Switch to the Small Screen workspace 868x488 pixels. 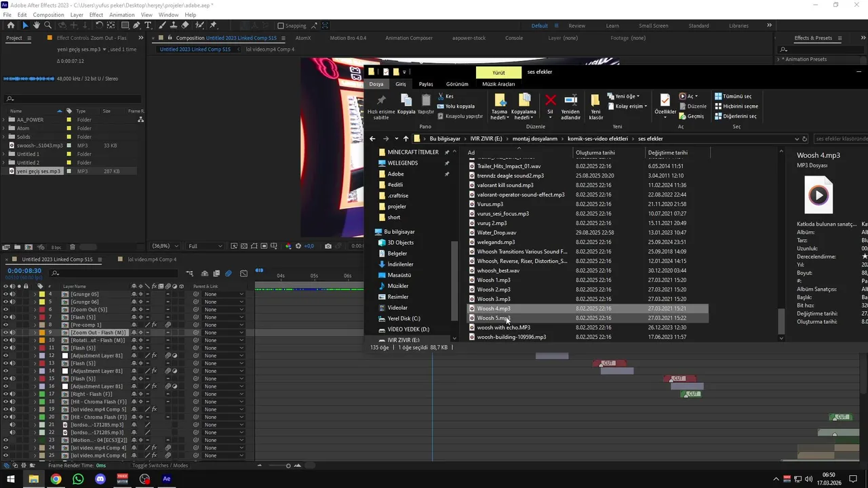[x=653, y=26]
